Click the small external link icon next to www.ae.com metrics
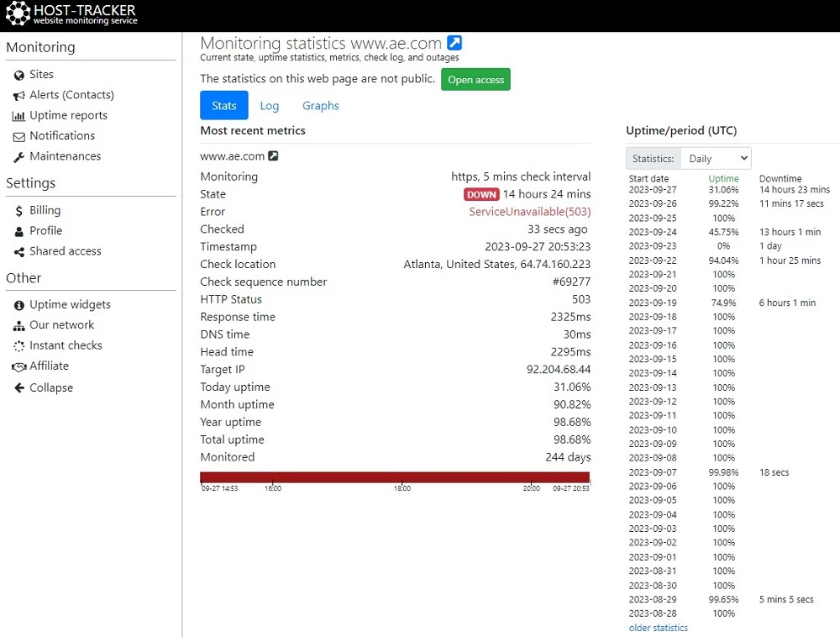840x637 pixels. (x=273, y=156)
